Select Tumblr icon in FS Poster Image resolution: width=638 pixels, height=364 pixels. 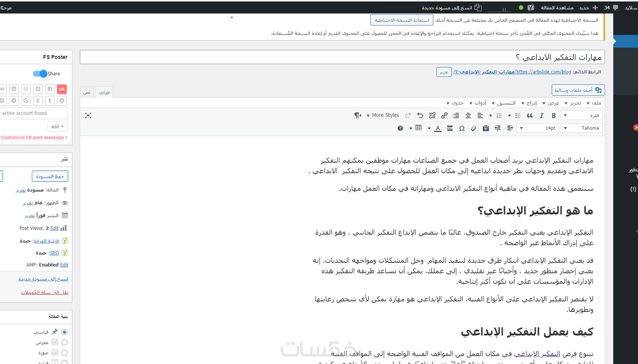tap(50, 101)
